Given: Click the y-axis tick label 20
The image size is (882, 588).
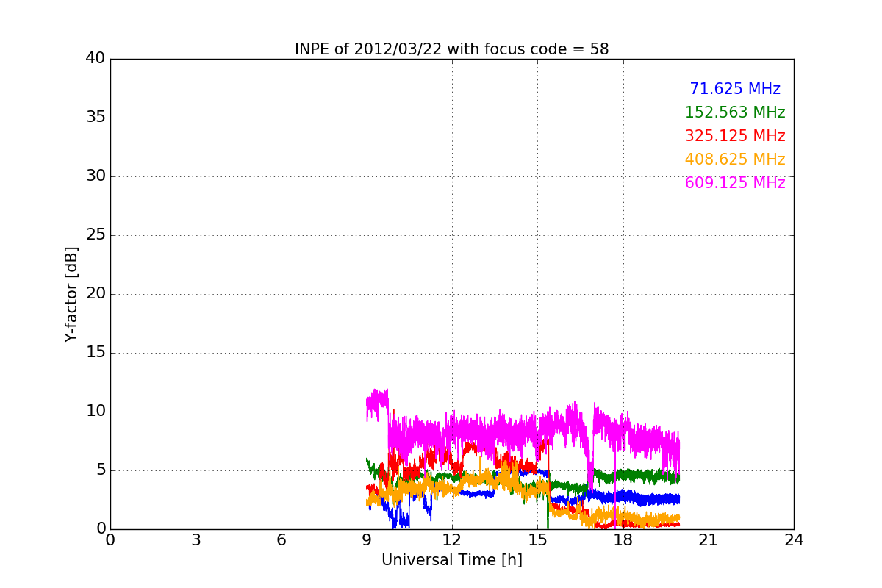Looking at the screenshot, I should [96, 294].
